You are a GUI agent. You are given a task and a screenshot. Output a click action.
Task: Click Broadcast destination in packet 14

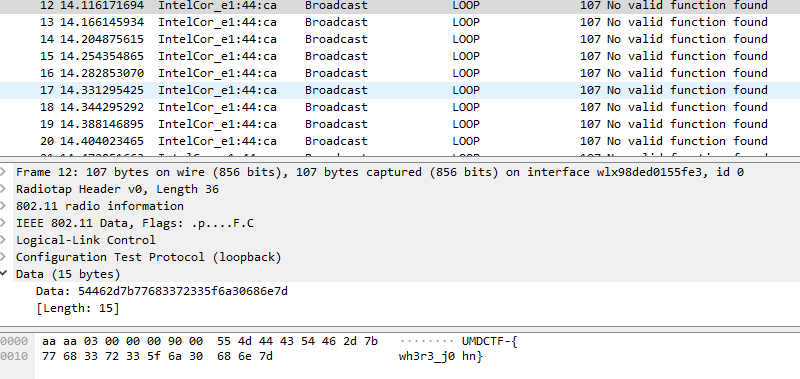pos(336,39)
